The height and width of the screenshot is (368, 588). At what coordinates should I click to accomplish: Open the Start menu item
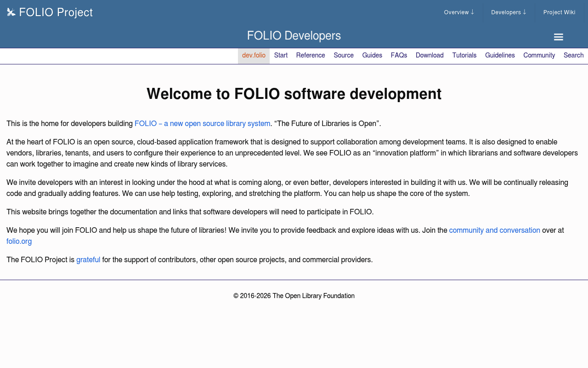click(281, 56)
